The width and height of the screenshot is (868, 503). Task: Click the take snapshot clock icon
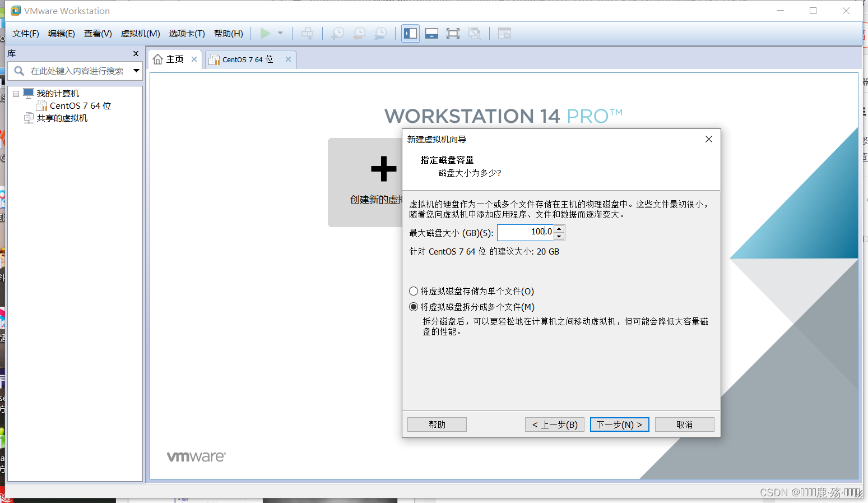338,34
